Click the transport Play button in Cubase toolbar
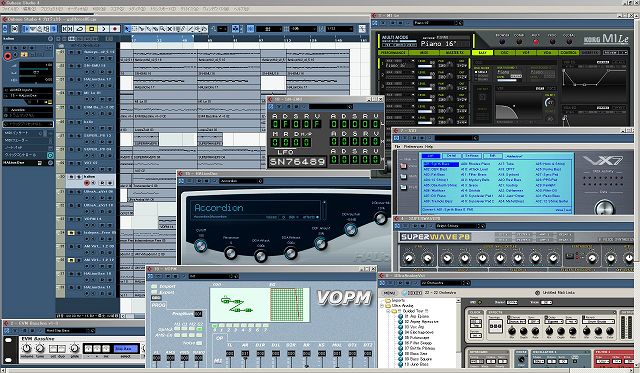Screen dimensions: 640x373 103,29
